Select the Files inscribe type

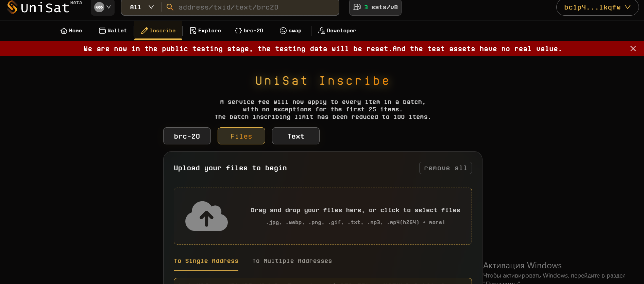pyautogui.click(x=241, y=136)
